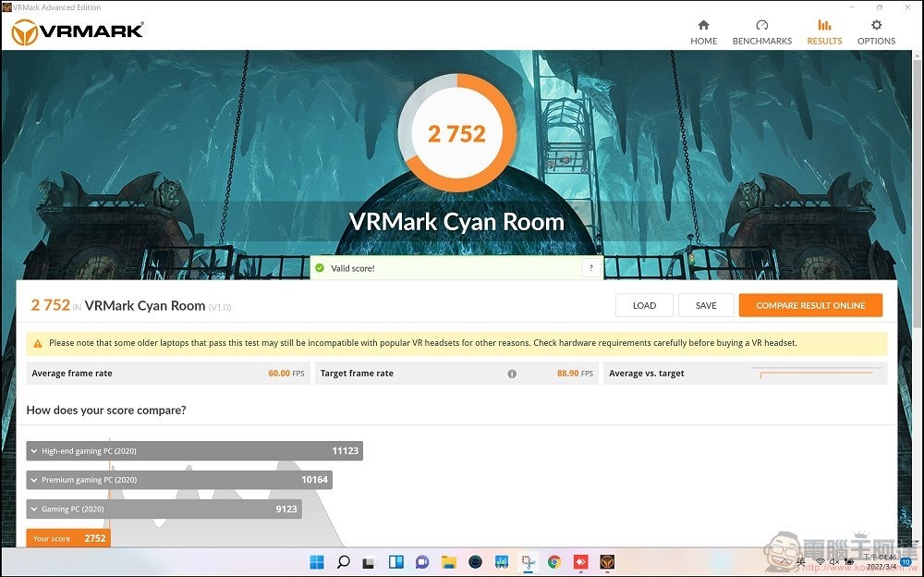Viewport: 924px width, 577px height.
Task: Click the warning triangle in the yellow notice
Action: pos(38,343)
